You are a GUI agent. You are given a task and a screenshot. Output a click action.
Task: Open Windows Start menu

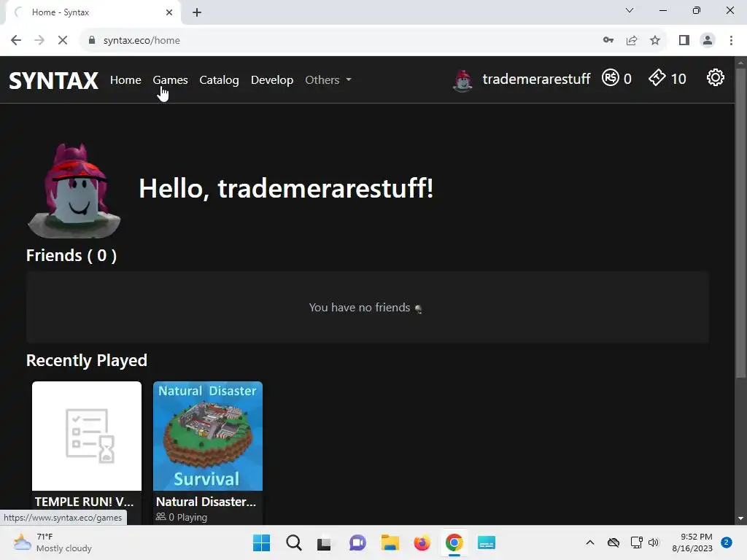(262, 542)
